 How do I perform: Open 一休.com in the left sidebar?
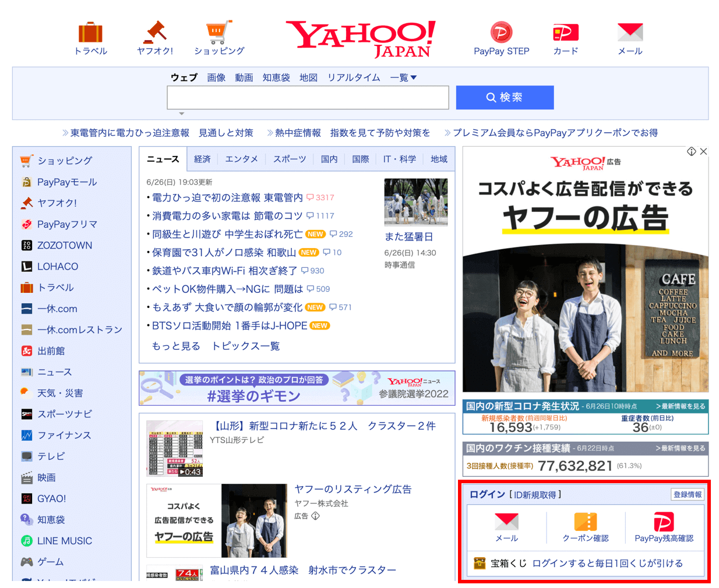57,309
